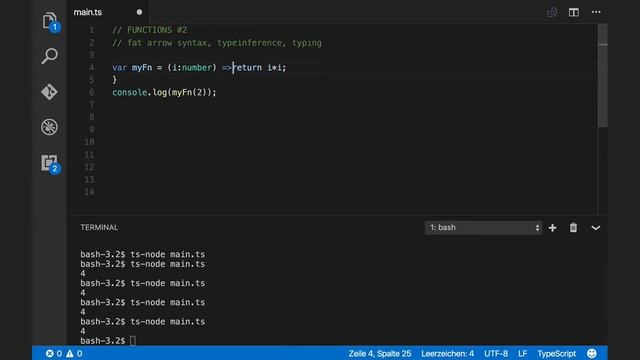The width and height of the screenshot is (640, 360).
Task: Click comment 'fat arrow syntax, typeinference, typing'
Action: (224, 43)
